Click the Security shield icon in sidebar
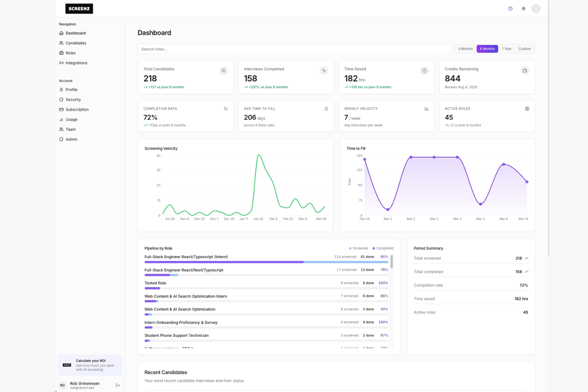Screen dimensions: 588x392 (x=61, y=100)
